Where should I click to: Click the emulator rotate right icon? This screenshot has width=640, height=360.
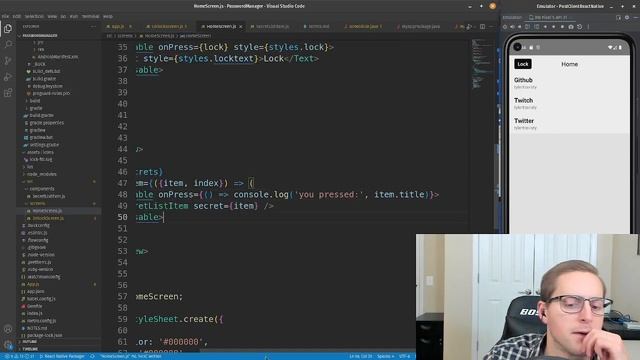coord(536,27)
